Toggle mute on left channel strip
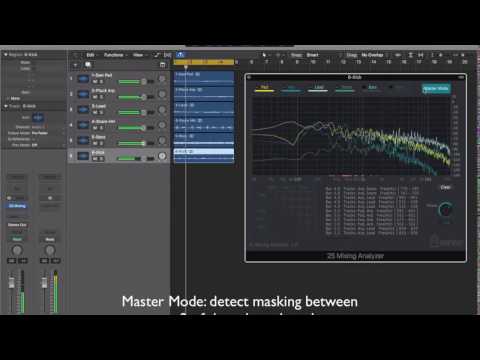Screen dimensions: 480x360 point(12,260)
